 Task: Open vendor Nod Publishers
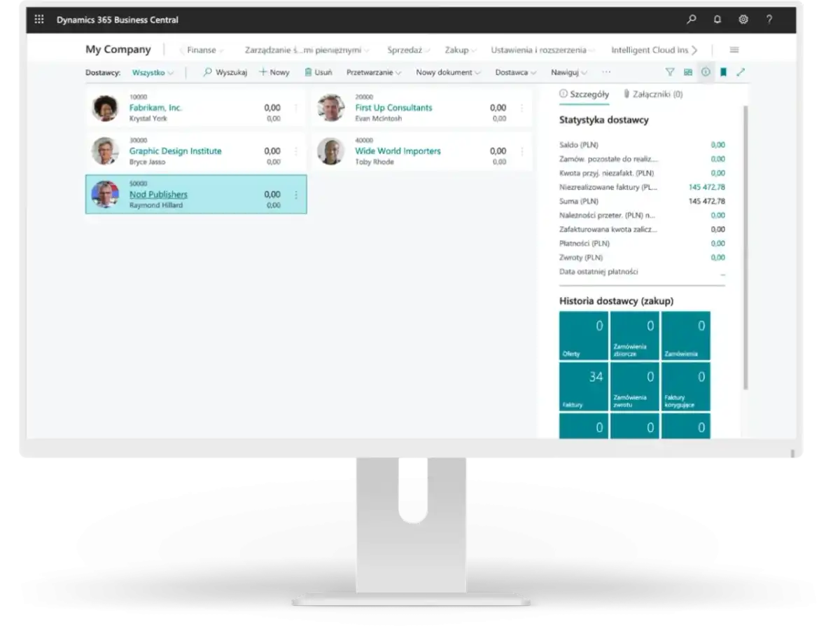(x=158, y=195)
